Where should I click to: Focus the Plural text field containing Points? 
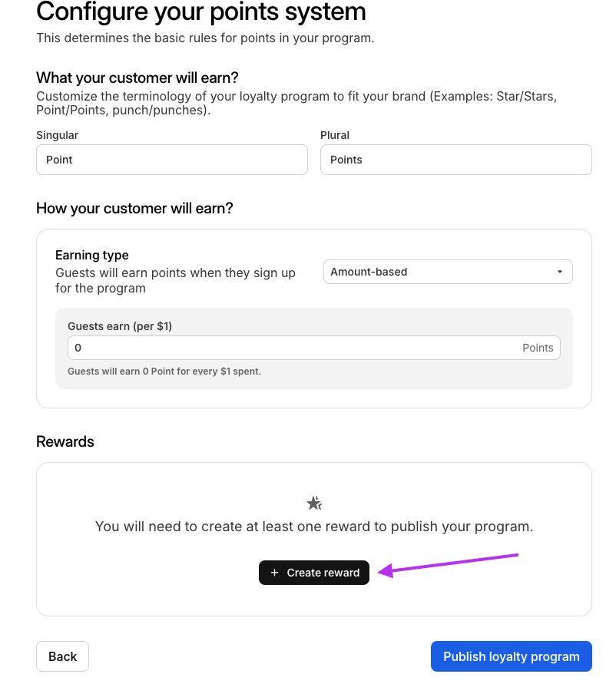[455, 160]
